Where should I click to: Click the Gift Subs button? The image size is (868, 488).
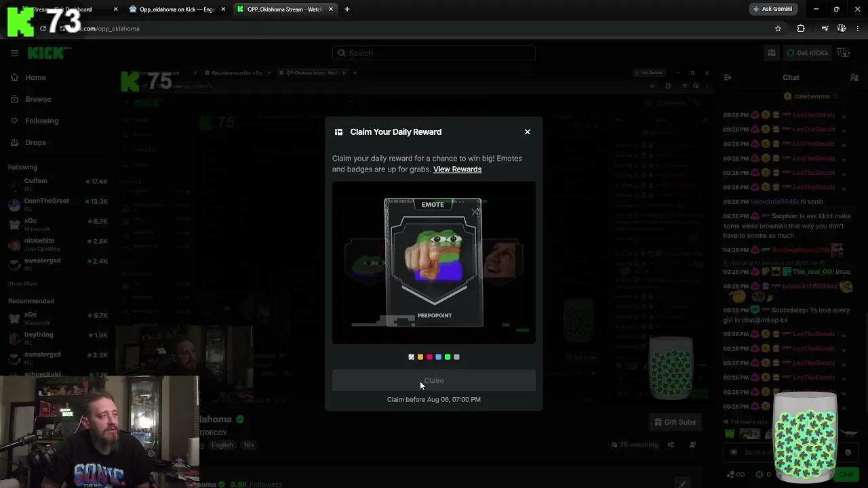pos(675,422)
